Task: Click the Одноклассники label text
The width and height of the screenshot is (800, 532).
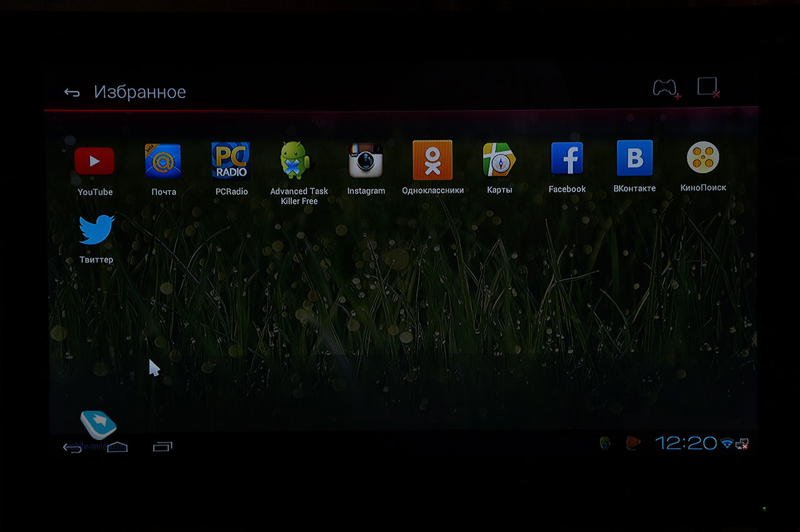Action: [433, 190]
